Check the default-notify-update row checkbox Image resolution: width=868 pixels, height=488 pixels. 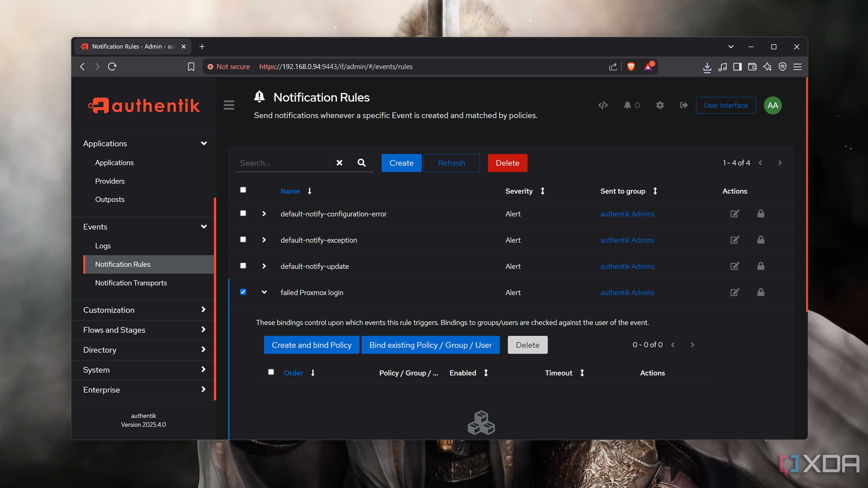[x=243, y=266]
